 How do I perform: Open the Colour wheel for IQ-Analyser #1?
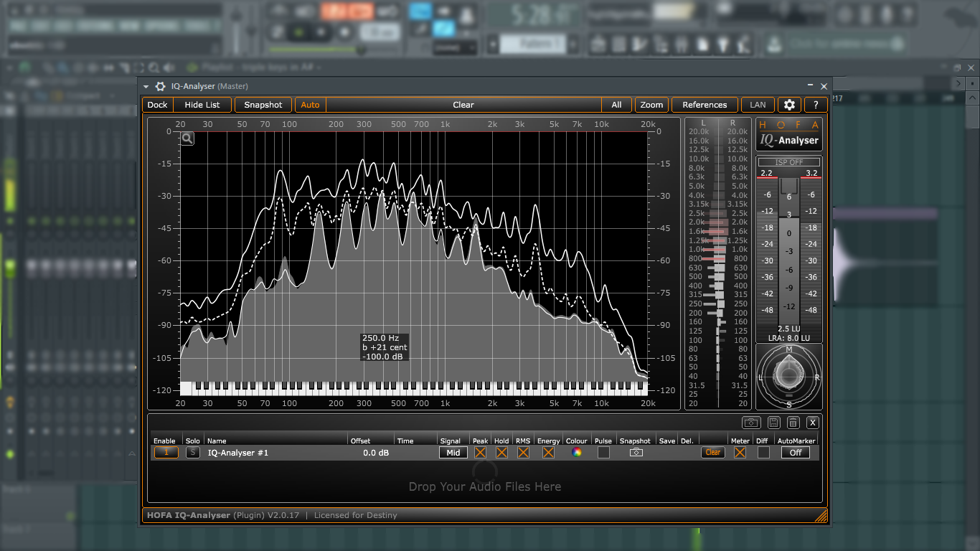pyautogui.click(x=576, y=453)
